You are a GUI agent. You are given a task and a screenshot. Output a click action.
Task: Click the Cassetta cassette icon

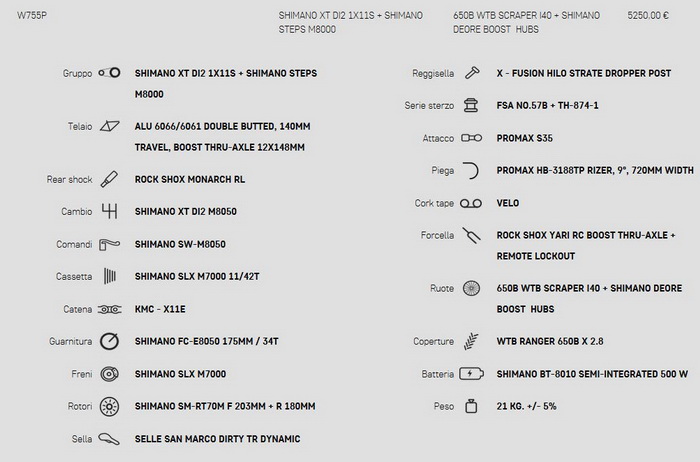tap(110, 276)
